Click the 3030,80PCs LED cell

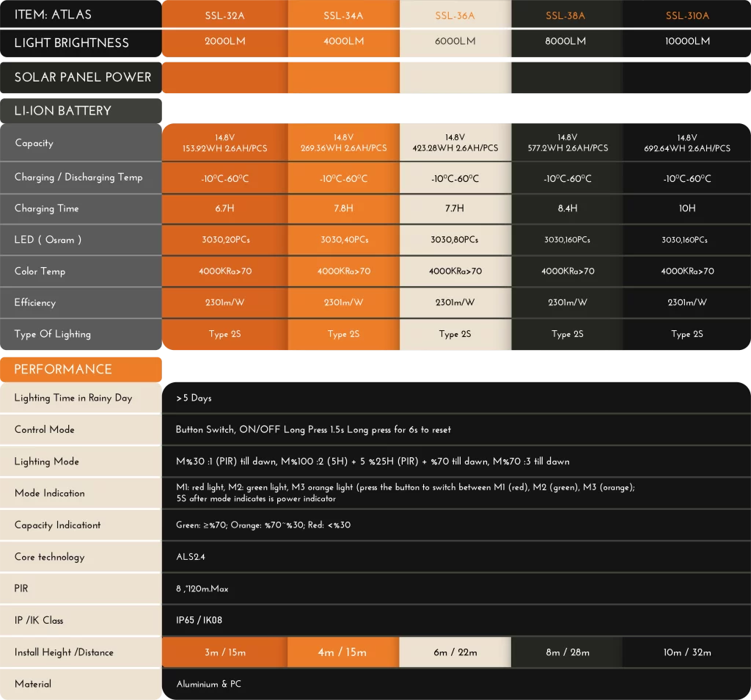pos(455,240)
